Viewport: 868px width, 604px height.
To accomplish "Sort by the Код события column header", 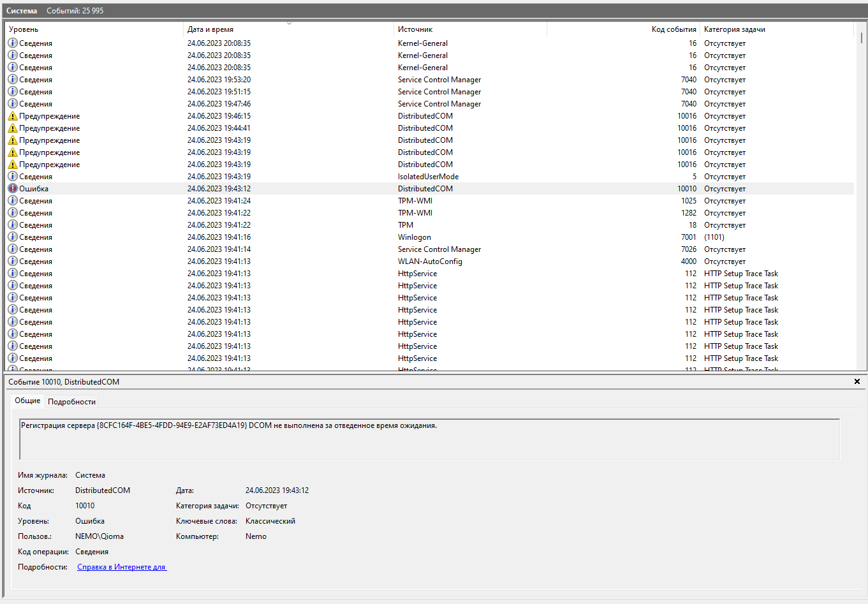I will (623, 29).
